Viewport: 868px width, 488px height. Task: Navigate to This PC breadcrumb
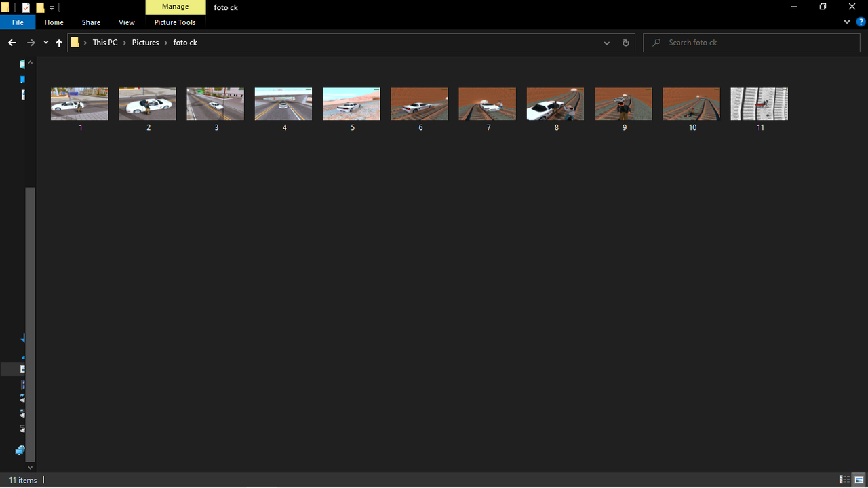point(105,43)
